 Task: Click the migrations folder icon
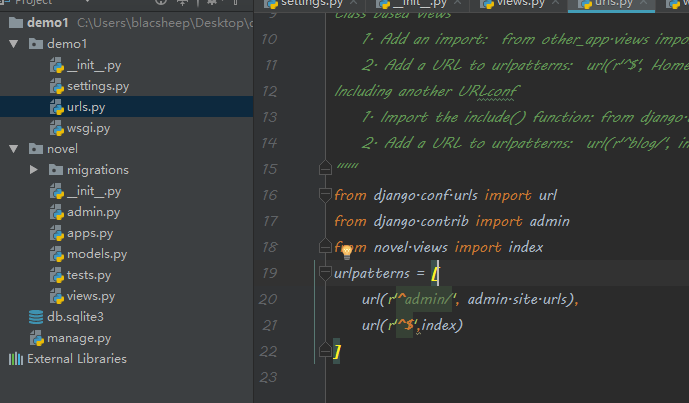click(56, 170)
